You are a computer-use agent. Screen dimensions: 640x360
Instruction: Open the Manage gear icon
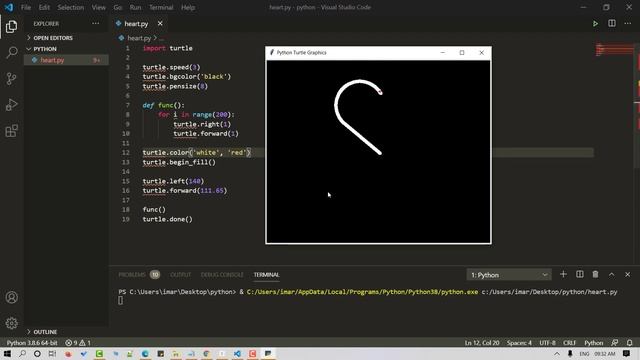pyautogui.click(x=11, y=323)
